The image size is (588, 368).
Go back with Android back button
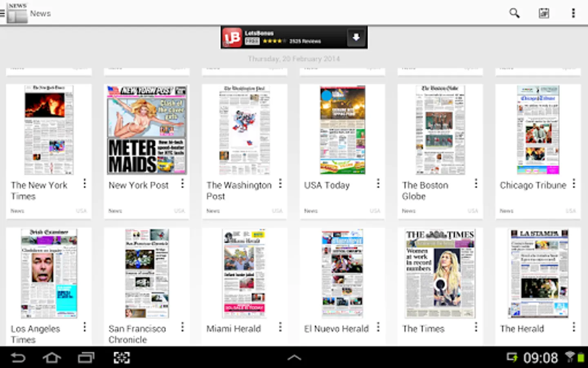[x=18, y=358]
